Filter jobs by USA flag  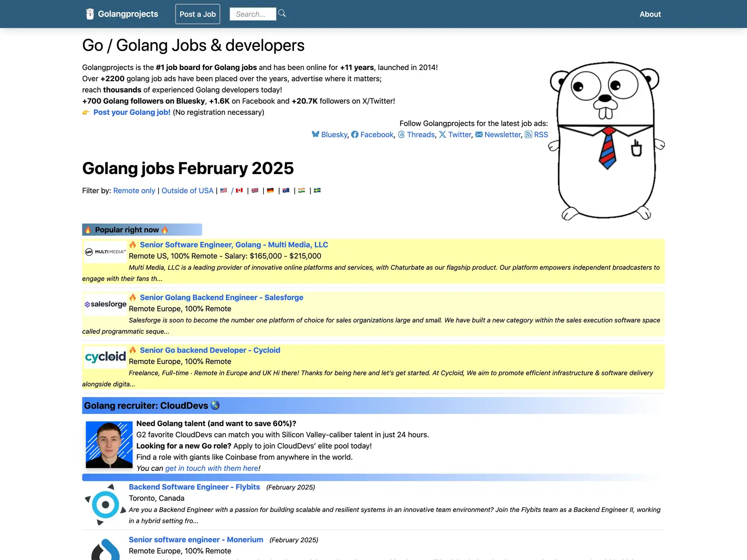[x=224, y=190]
